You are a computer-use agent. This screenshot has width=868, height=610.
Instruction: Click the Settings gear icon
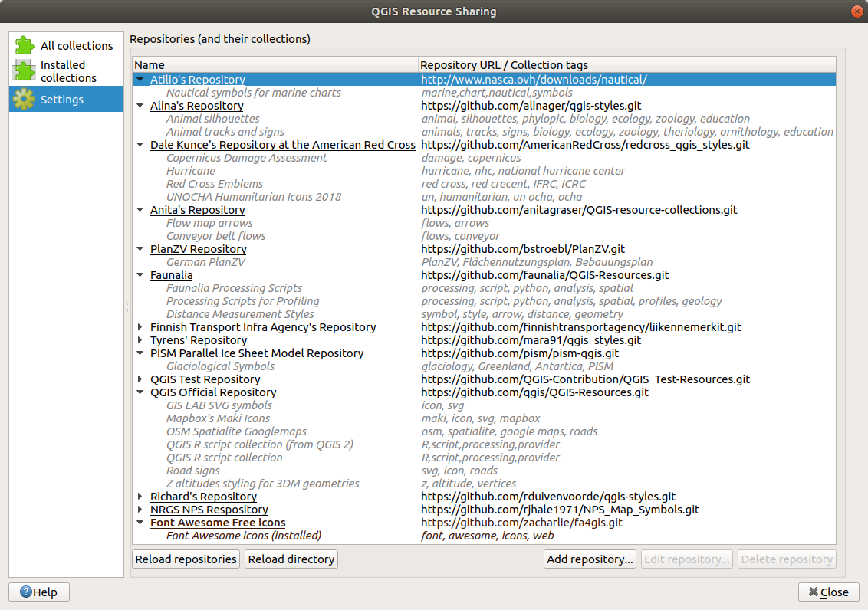click(x=25, y=99)
